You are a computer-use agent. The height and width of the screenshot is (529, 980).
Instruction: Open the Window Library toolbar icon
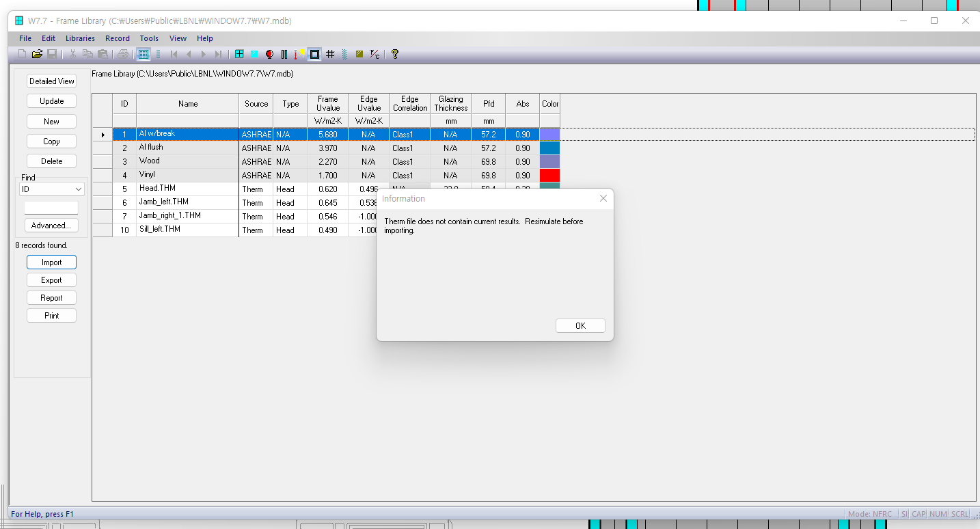click(x=239, y=54)
